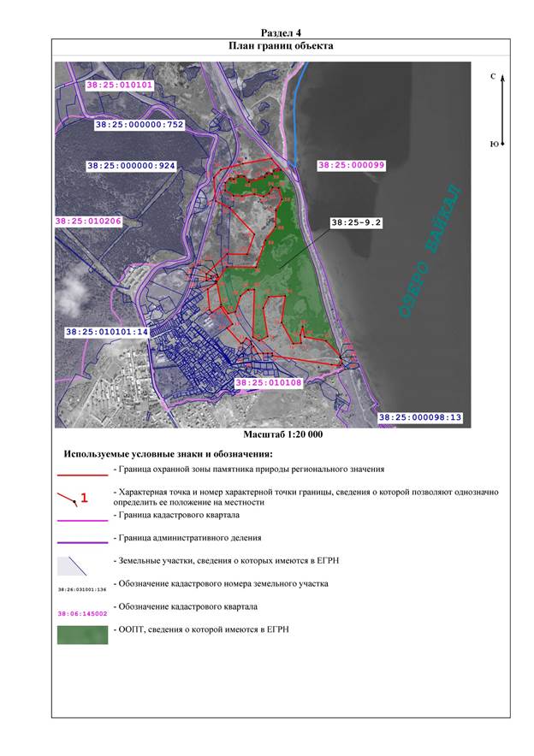Click the scale text 'Масштаб 1:20 000'

click(283, 434)
